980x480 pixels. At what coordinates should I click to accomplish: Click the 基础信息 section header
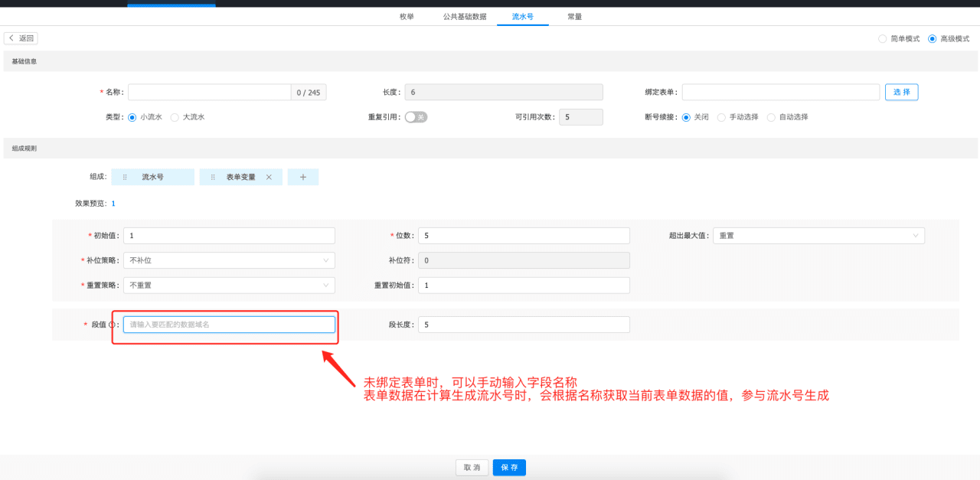tap(490, 61)
